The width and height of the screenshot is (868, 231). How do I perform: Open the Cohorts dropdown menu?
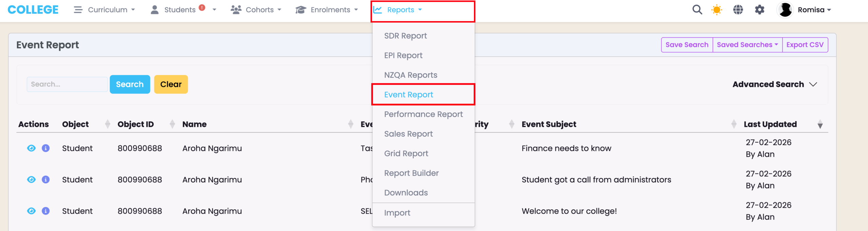256,10
